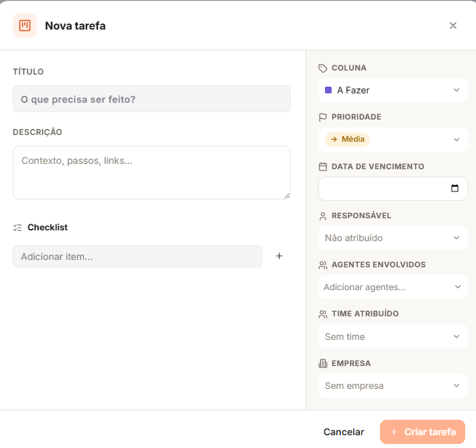Click the DESCRIÇÃO field label

click(38, 132)
